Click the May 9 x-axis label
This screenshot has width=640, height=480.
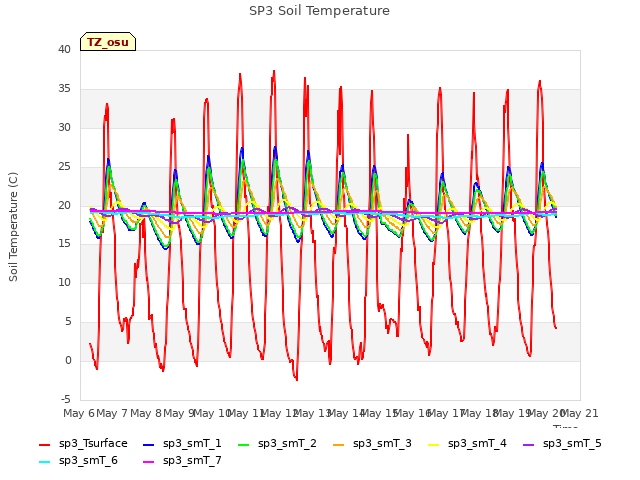(179, 413)
